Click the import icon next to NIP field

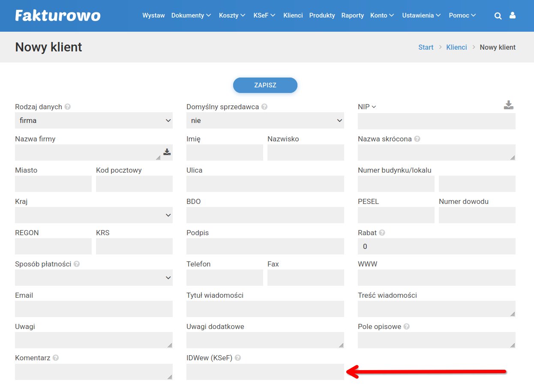[508, 104]
